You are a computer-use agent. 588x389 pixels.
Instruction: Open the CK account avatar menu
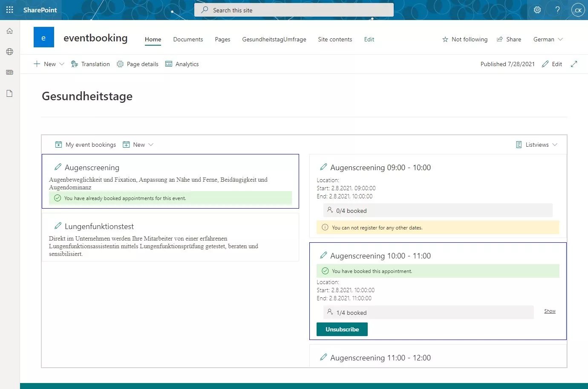click(578, 10)
